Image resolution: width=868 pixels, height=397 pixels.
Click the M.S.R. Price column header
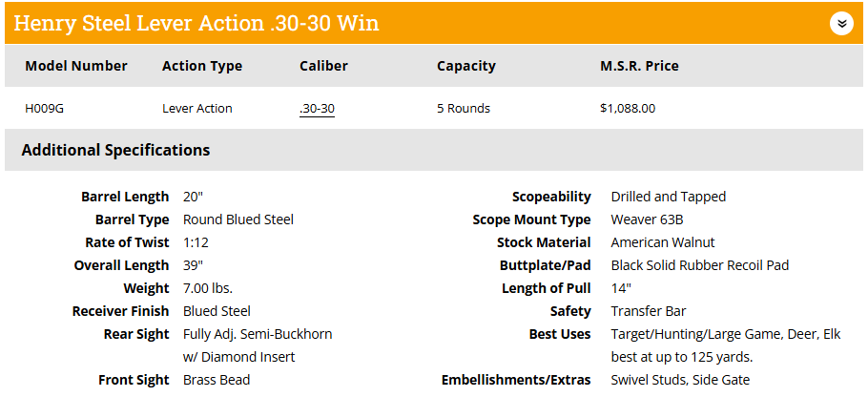coord(639,66)
